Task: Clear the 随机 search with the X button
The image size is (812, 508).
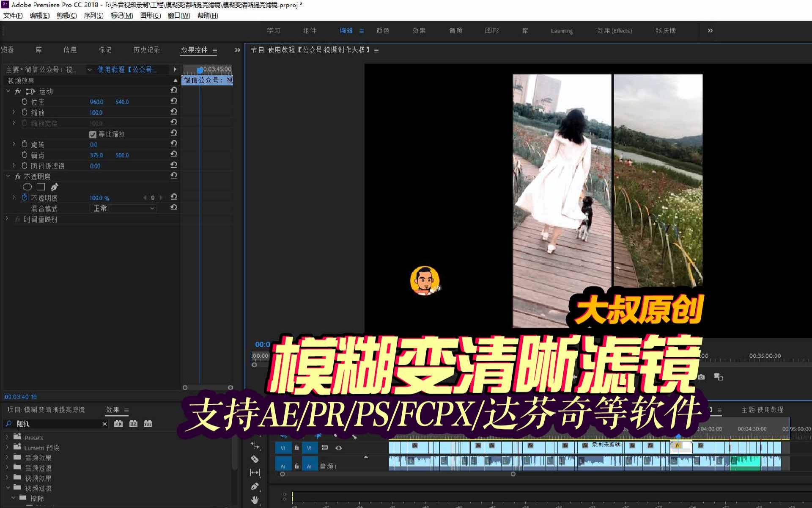Action: [104, 424]
